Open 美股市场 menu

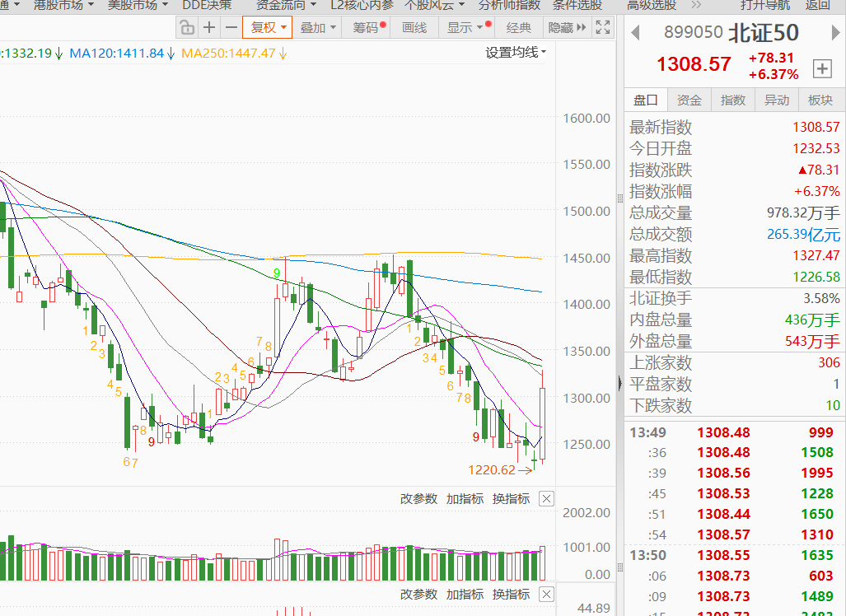coord(138,6)
